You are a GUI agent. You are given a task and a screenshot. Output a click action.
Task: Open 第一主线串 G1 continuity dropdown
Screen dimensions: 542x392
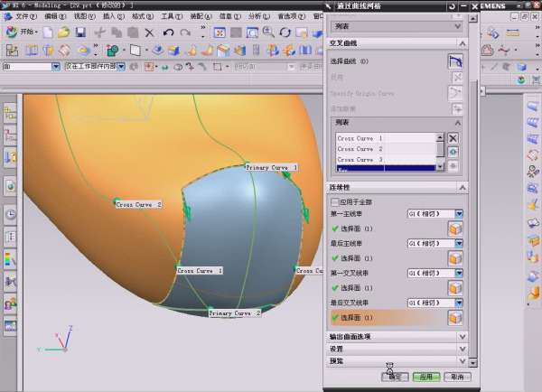tap(459, 215)
